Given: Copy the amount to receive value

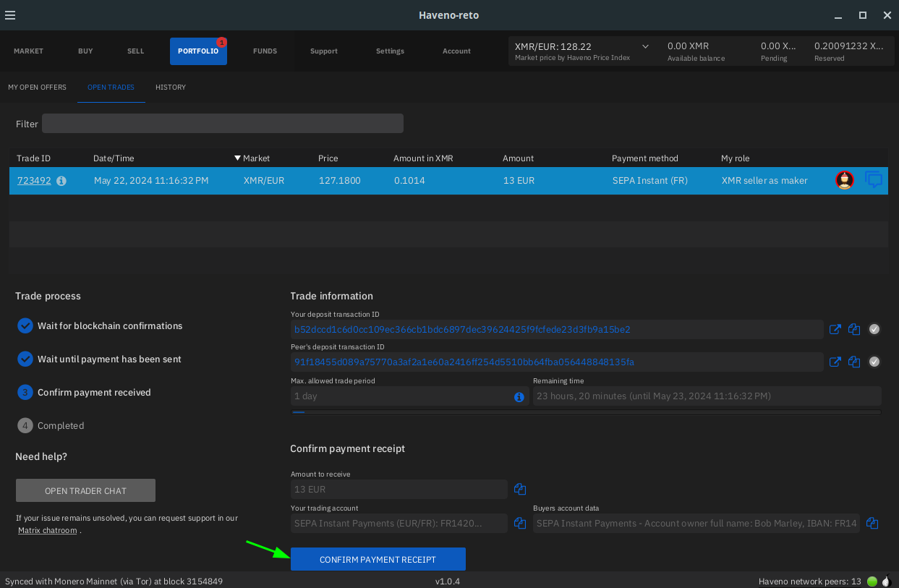Looking at the screenshot, I should click(519, 490).
